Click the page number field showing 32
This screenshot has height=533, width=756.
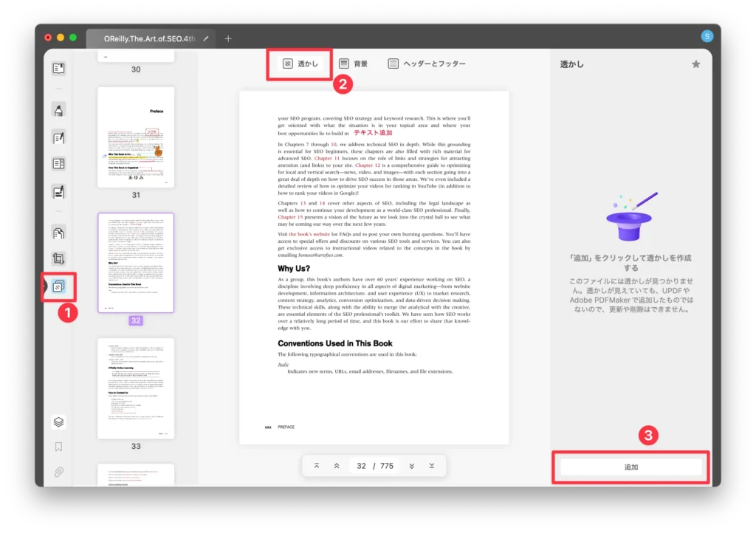(x=361, y=466)
